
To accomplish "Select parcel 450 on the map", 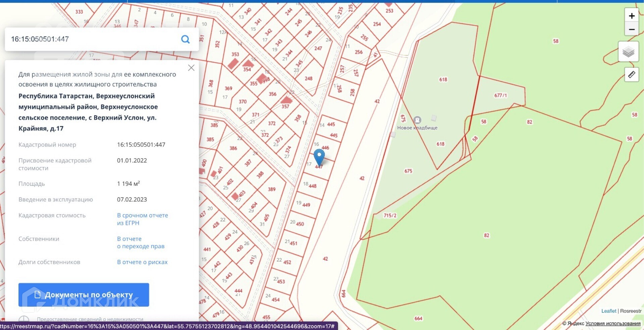I will tap(300, 224).
